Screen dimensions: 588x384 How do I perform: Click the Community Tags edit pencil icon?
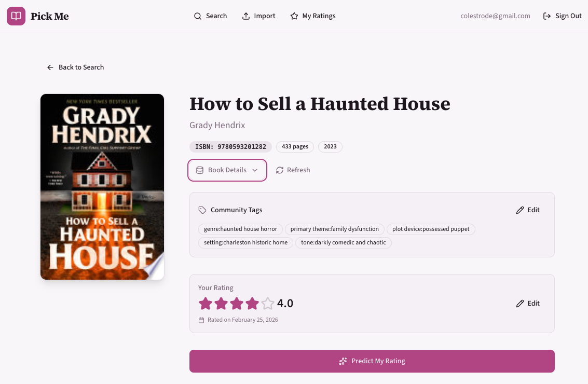click(520, 210)
